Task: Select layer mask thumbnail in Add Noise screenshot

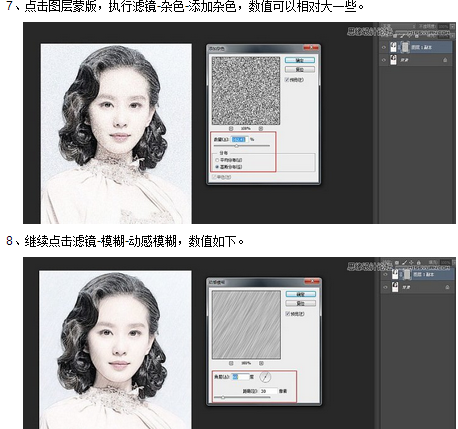Action: [405, 47]
